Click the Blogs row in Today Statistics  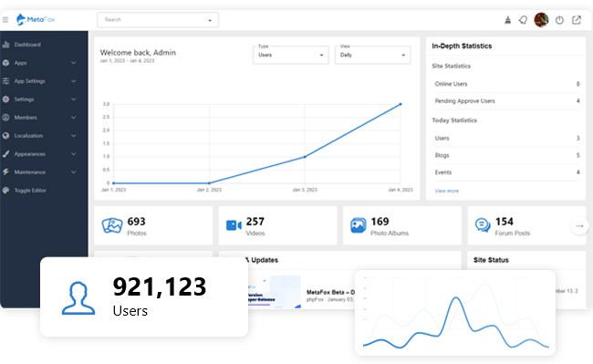(506, 155)
